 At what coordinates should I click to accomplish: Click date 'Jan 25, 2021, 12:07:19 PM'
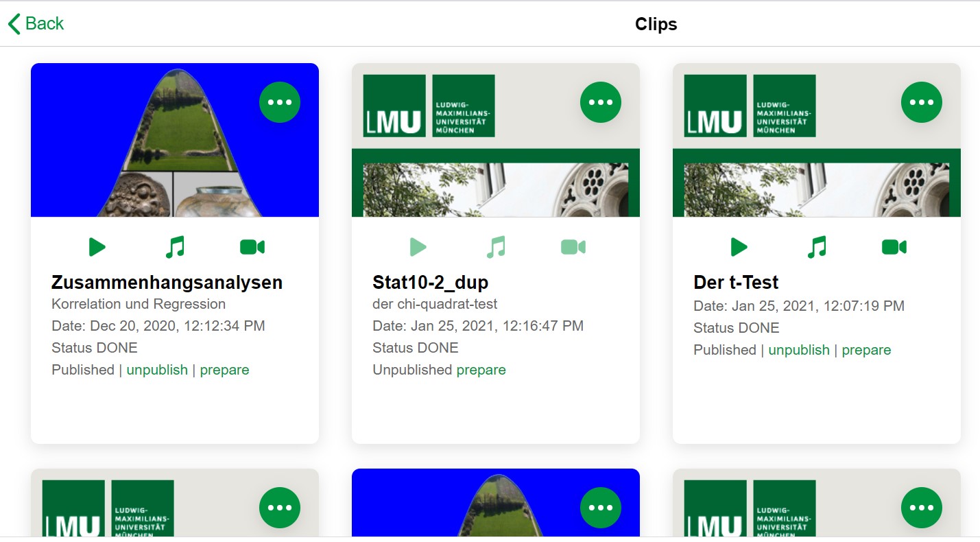818,306
